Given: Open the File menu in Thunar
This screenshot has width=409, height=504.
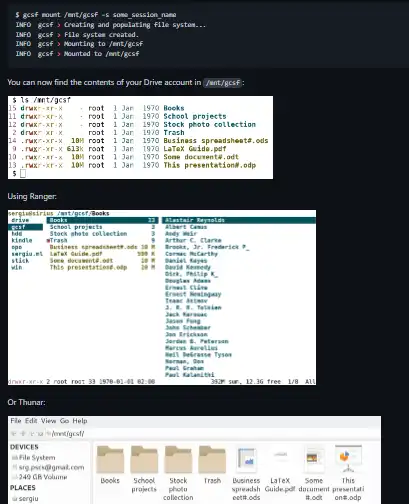Looking at the screenshot, I should [16, 421].
